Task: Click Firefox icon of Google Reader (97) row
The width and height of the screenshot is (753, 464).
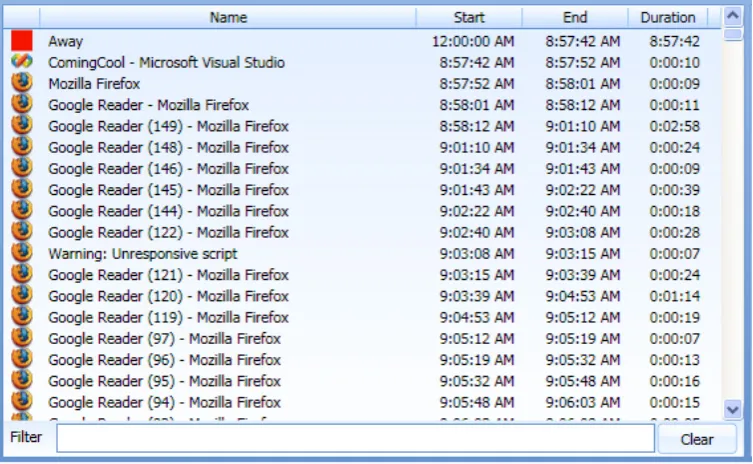Action: coord(22,337)
